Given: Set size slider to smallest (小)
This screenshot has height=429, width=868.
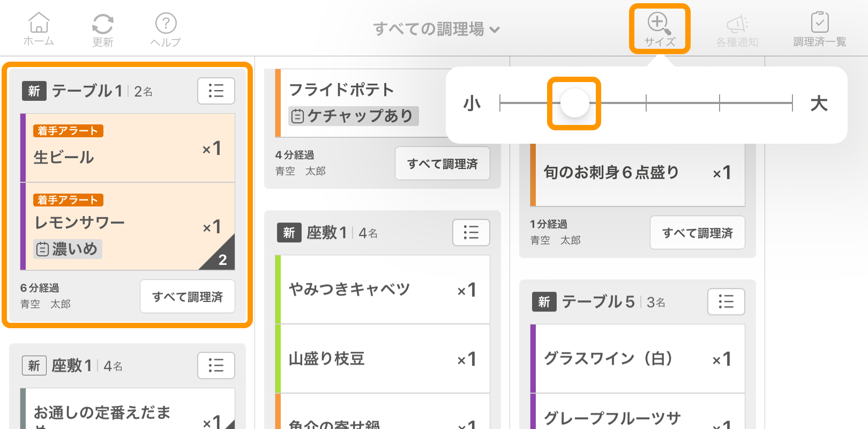Looking at the screenshot, I should [x=499, y=103].
